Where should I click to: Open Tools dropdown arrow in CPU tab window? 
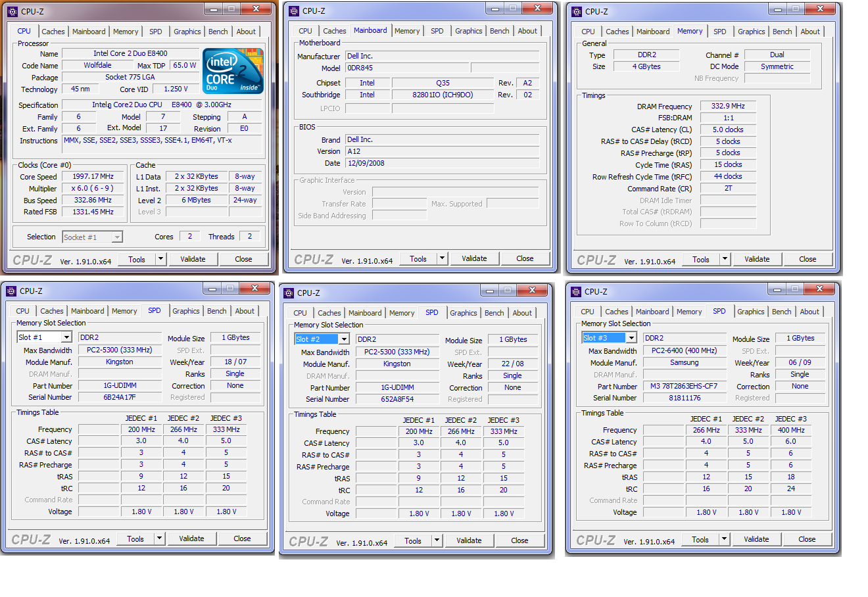click(x=160, y=259)
